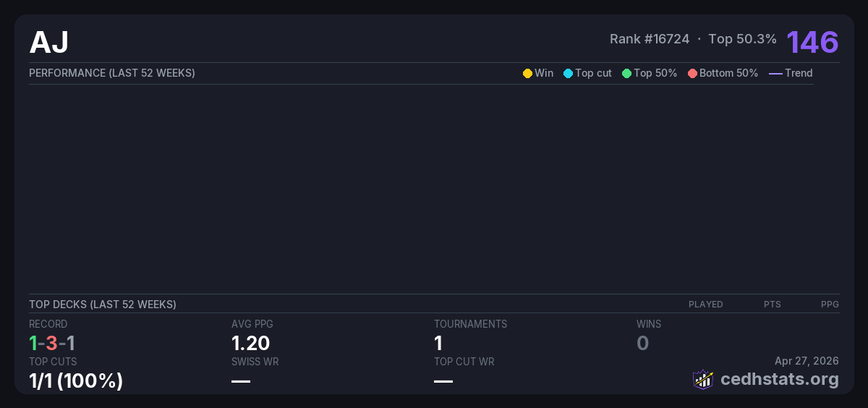Click the red Bottom 50% legend dot
Viewport: 868px width, 408px height.
[x=692, y=73]
